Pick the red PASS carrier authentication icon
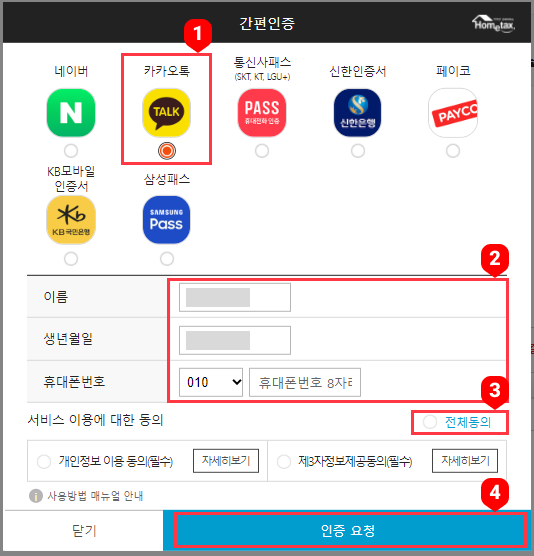The width and height of the screenshot is (534, 556). pos(262,112)
